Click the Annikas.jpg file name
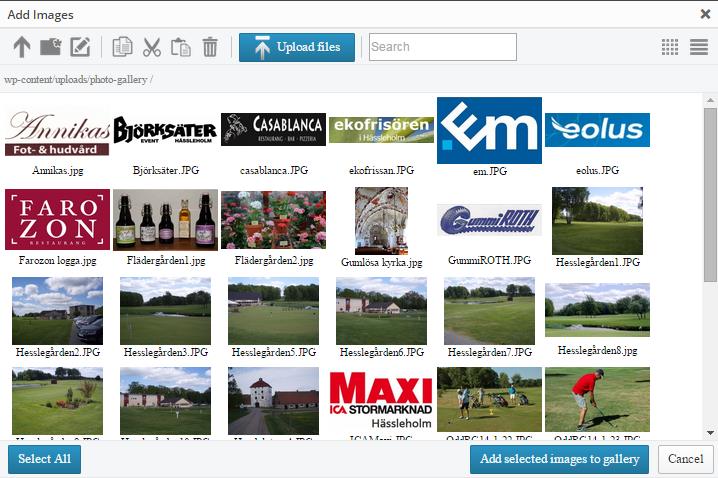Viewport: 718px width, 478px height. coord(58,171)
